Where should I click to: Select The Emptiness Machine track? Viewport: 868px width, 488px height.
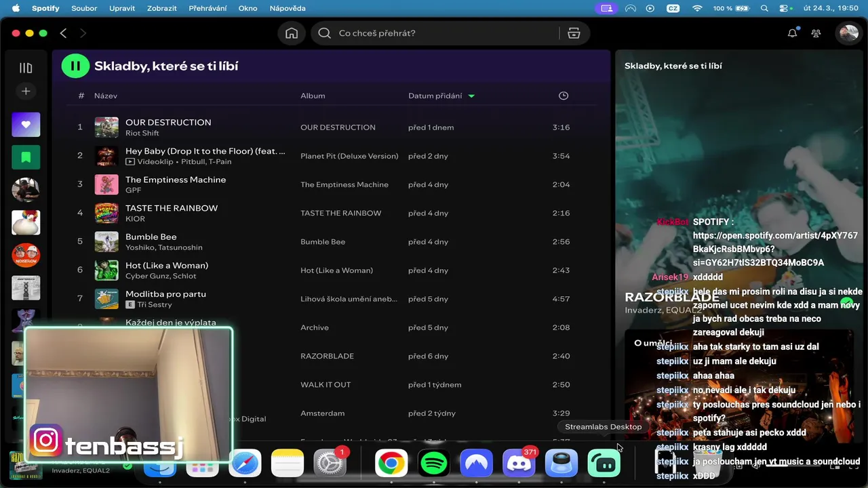(176, 180)
